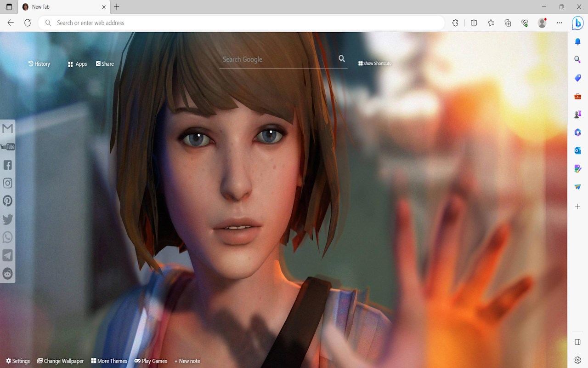Go back to the previous page
The height and width of the screenshot is (368, 588).
pos(11,23)
